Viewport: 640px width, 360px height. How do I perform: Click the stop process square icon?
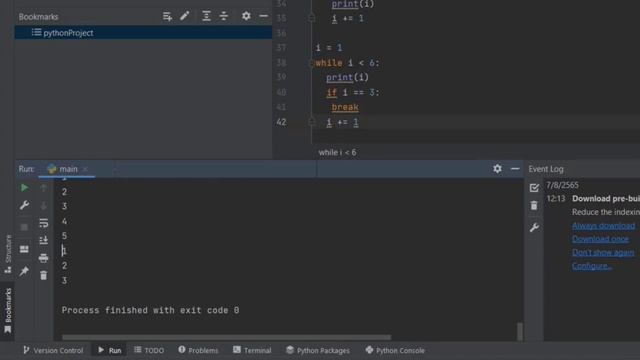point(24,227)
